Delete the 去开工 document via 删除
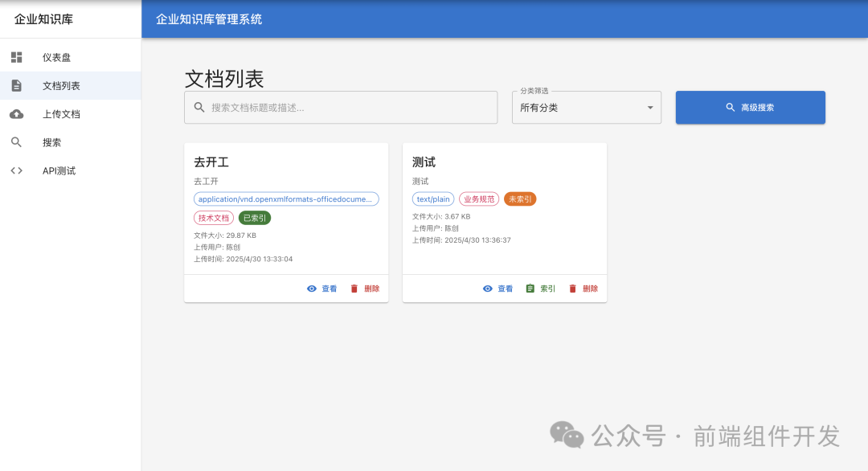 click(x=365, y=289)
